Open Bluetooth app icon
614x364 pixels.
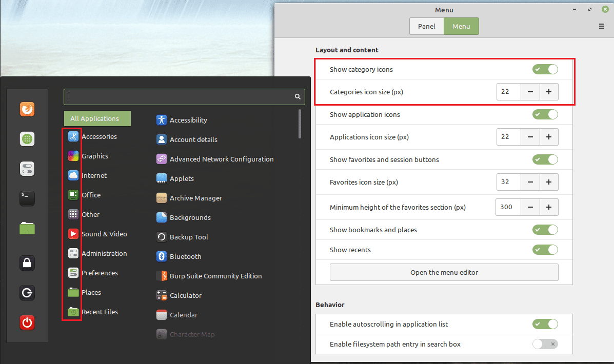coord(162,256)
